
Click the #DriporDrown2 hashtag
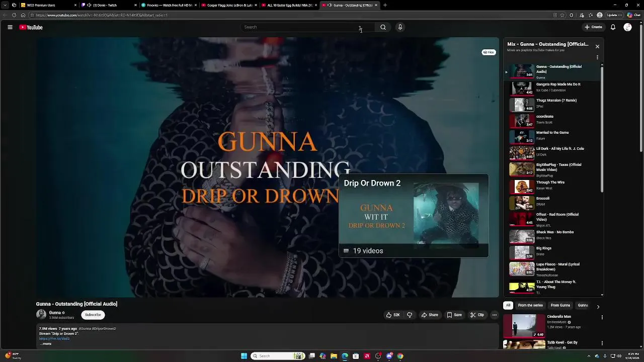click(104, 328)
